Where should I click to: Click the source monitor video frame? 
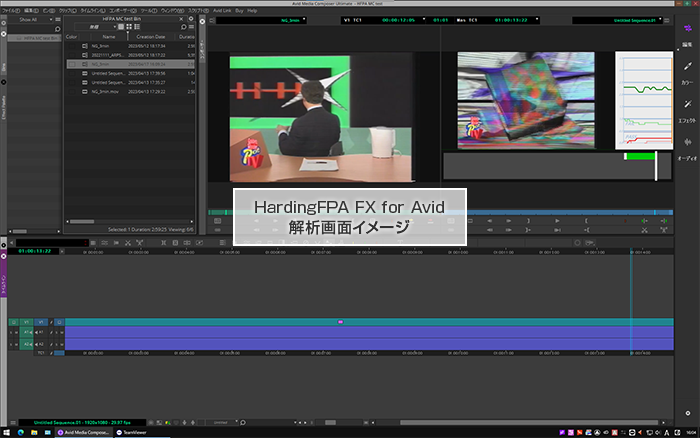tap(321, 118)
